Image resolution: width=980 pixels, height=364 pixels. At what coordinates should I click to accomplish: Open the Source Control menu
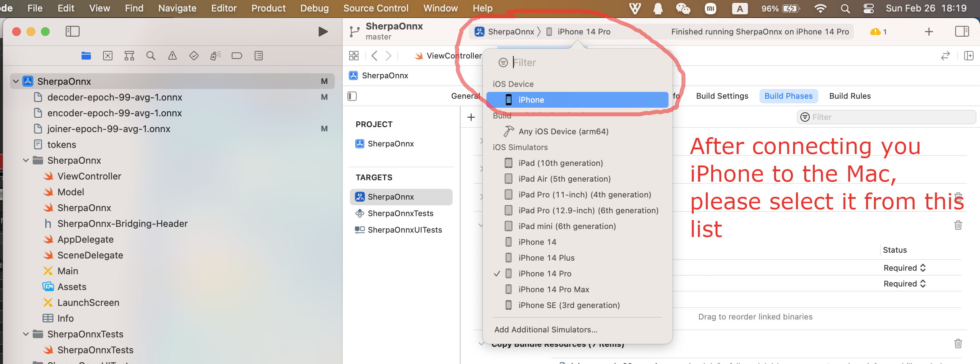coord(375,8)
